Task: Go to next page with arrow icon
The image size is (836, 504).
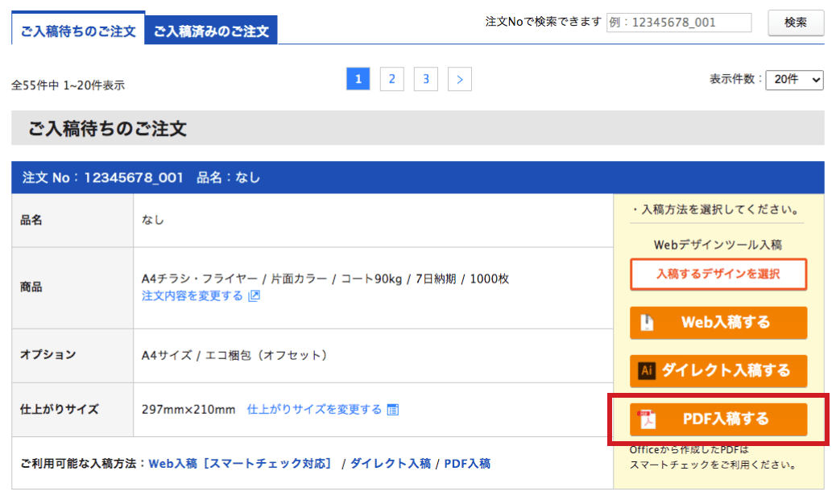Action: [x=460, y=79]
